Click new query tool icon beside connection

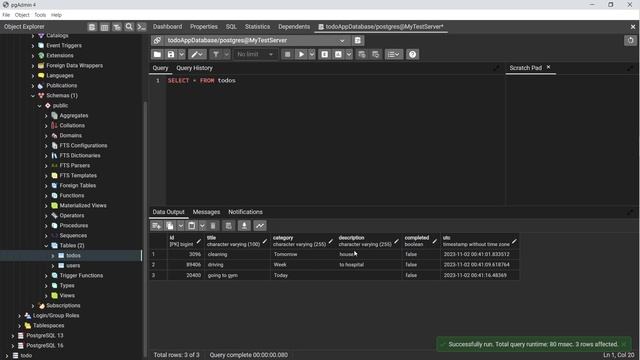pos(358,40)
